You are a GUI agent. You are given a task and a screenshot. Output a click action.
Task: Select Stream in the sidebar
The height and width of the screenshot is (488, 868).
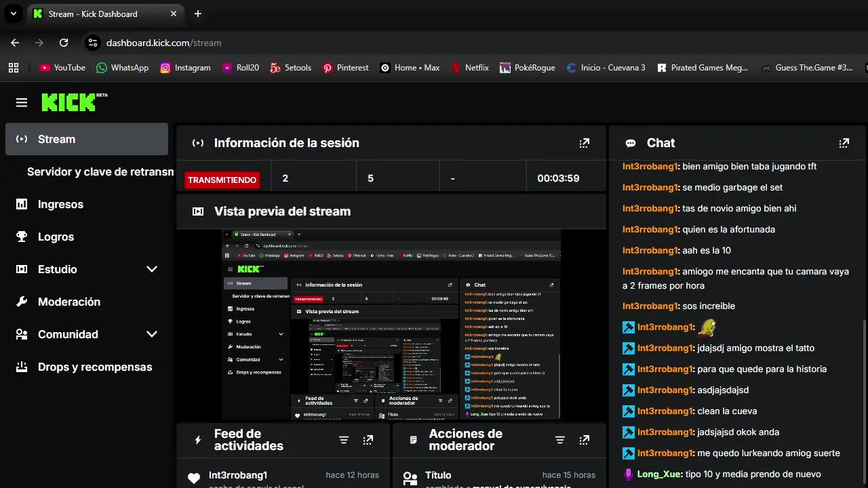87,139
